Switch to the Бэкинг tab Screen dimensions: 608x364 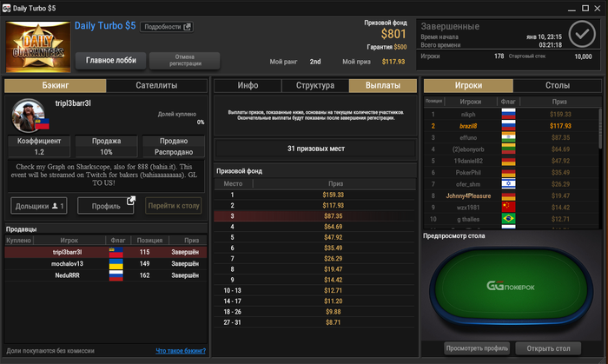tap(55, 85)
